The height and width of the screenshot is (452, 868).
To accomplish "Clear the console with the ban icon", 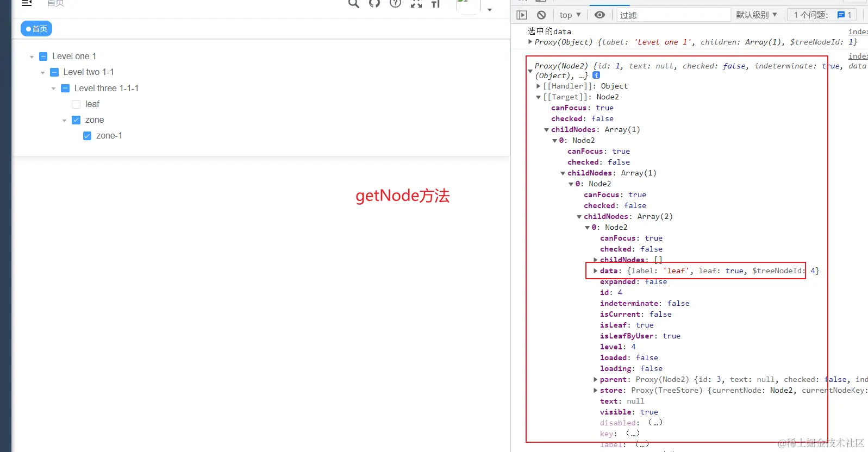I will coord(541,15).
